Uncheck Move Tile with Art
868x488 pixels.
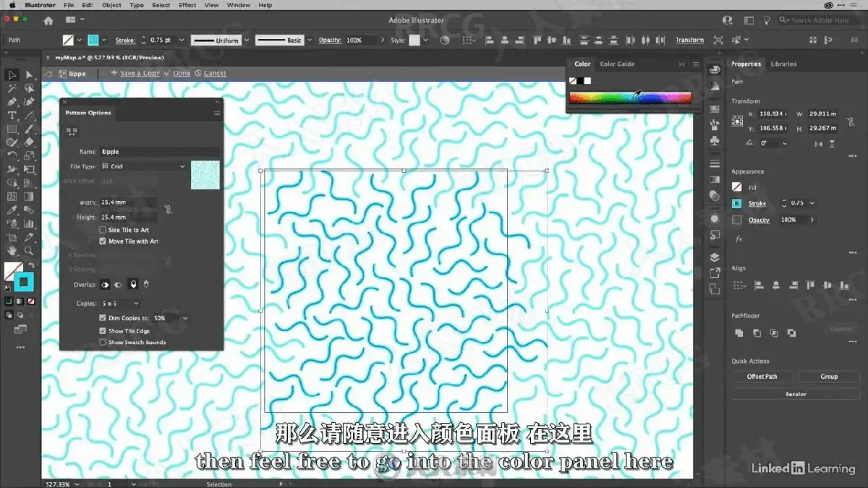pyautogui.click(x=102, y=241)
